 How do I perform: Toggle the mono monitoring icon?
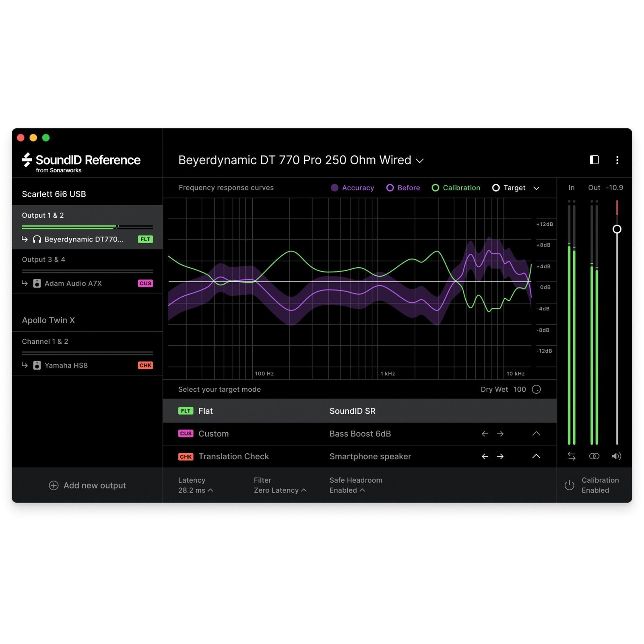tap(594, 456)
